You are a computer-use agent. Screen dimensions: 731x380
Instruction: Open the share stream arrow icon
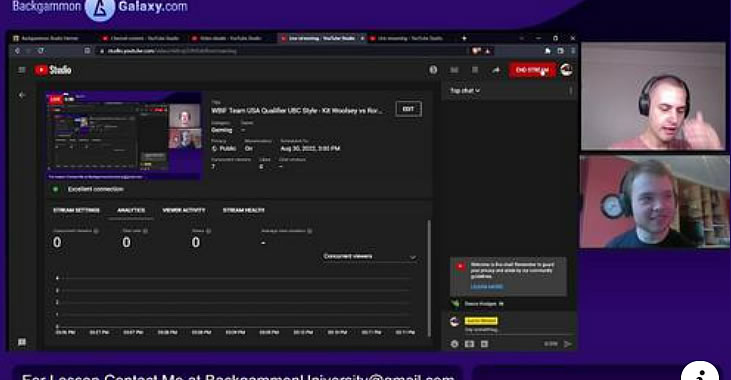coord(496,70)
